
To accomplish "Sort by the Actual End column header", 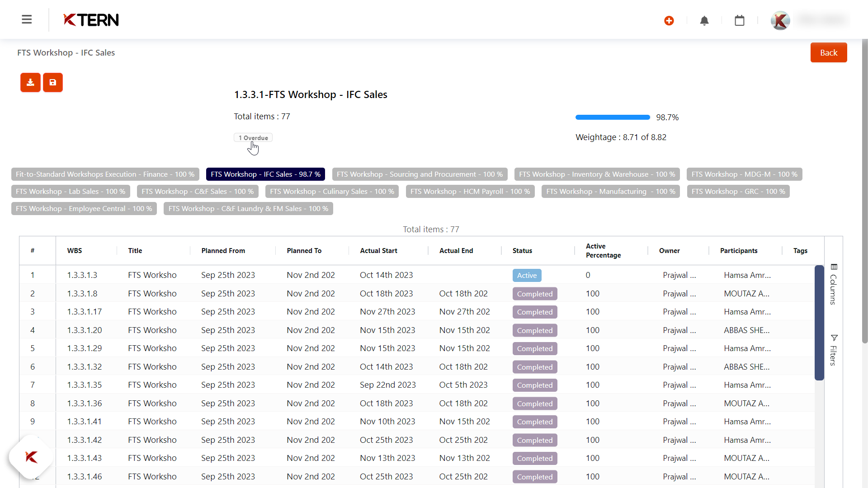I will click(456, 251).
